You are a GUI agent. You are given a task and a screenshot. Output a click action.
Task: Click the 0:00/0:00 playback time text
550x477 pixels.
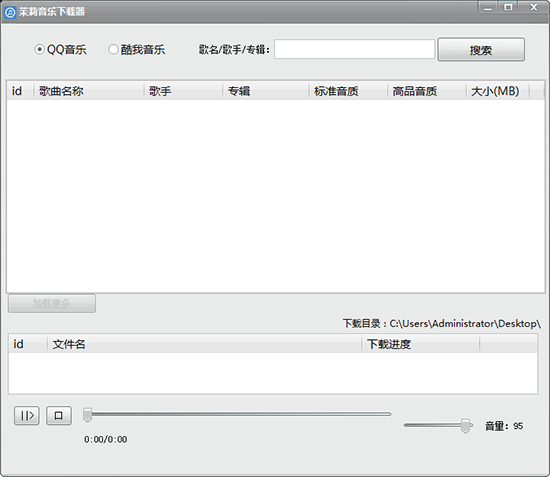105,439
